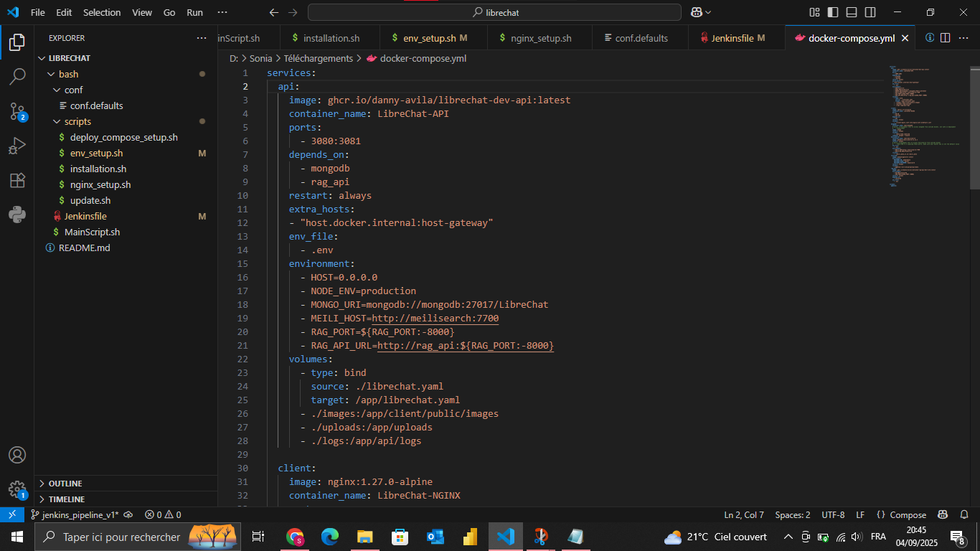This screenshot has width=980, height=551.
Task: Open Windows Start menu
Action: [x=17, y=537]
